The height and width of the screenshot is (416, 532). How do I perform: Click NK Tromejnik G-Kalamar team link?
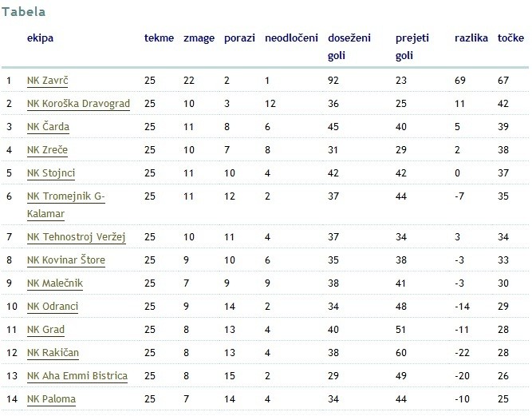point(65,196)
